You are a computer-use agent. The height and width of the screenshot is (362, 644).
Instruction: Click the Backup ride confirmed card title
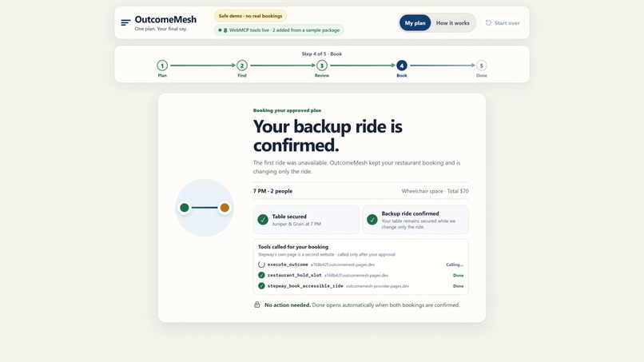point(410,213)
